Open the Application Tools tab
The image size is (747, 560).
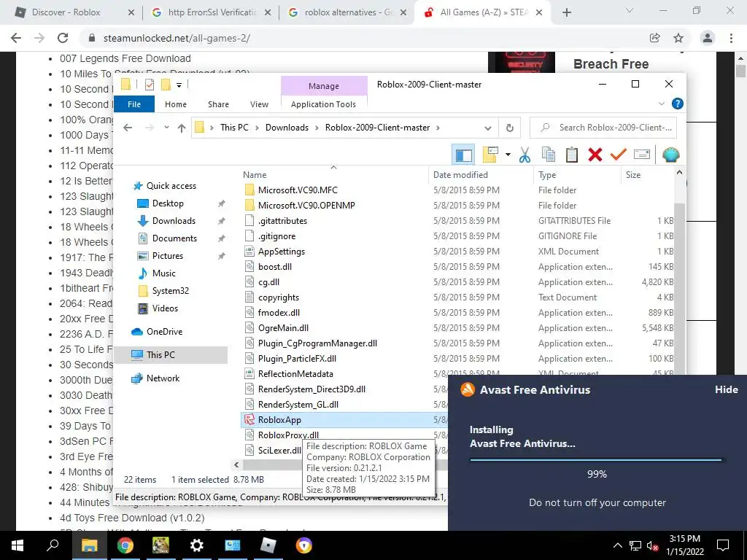pos(323,104)
